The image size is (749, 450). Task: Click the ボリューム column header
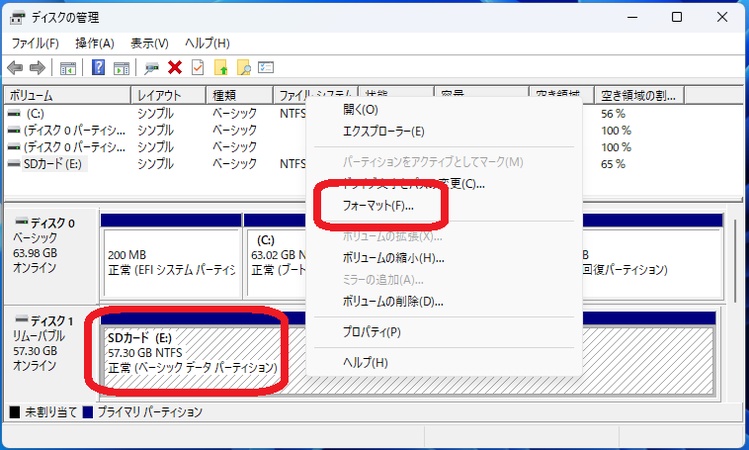tap(67, 96)
